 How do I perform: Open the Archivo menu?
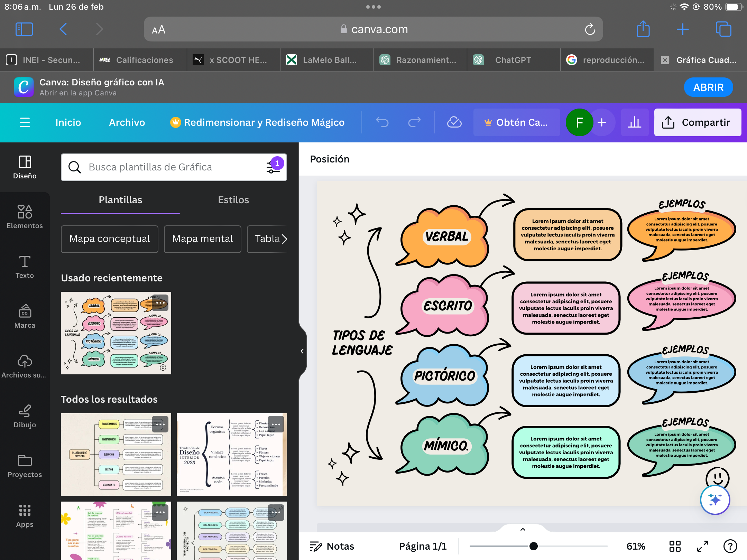(x=127, y=122)
